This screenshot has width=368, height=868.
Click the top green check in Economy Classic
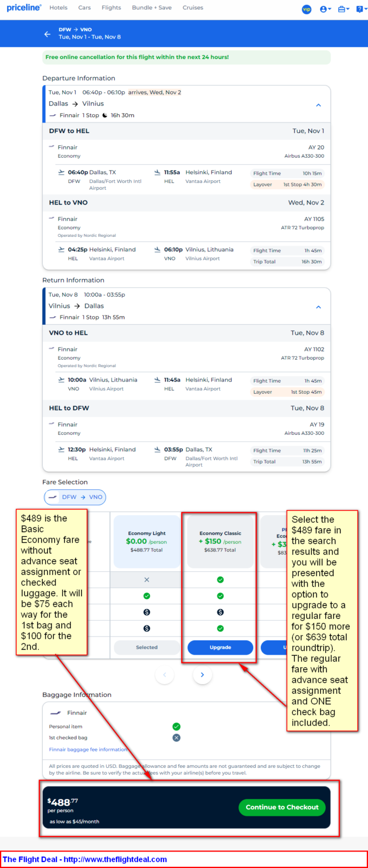click(220, 579)
